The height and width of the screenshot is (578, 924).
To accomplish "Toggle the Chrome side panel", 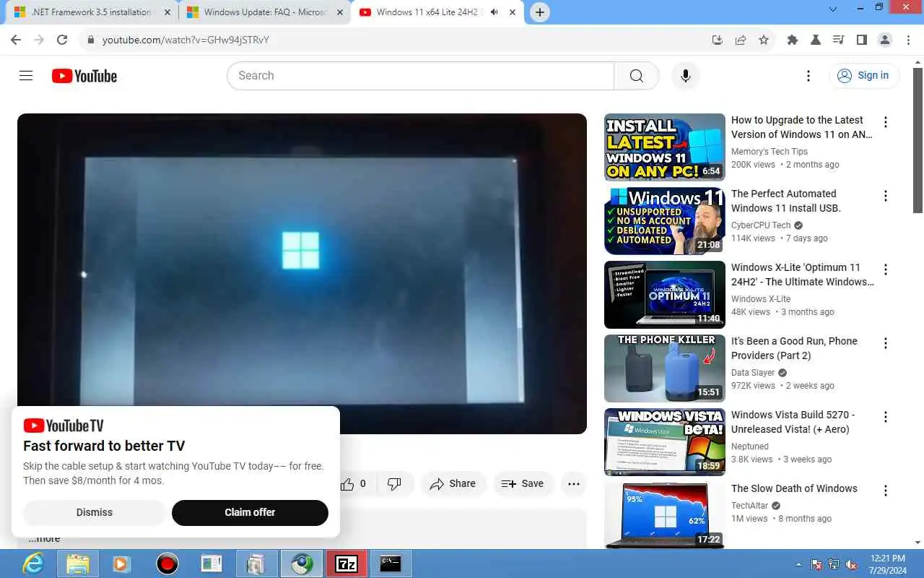I will [861, 40].
